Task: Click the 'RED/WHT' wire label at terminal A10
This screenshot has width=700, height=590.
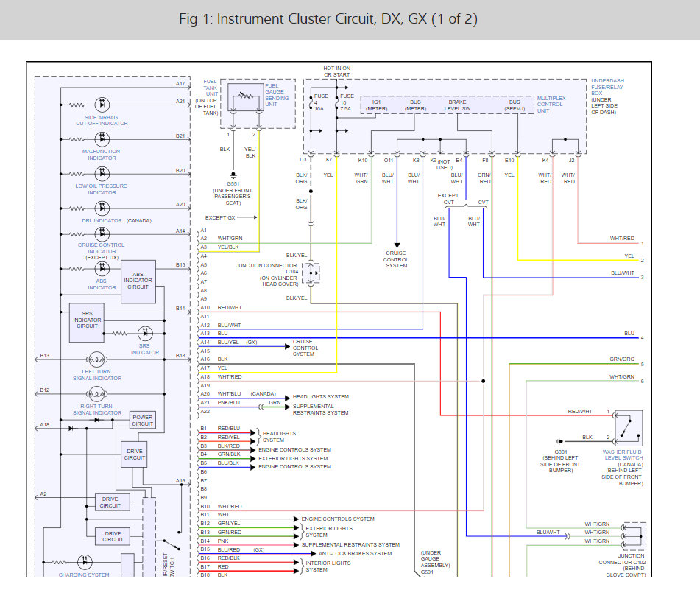Action: click(230, 308)
